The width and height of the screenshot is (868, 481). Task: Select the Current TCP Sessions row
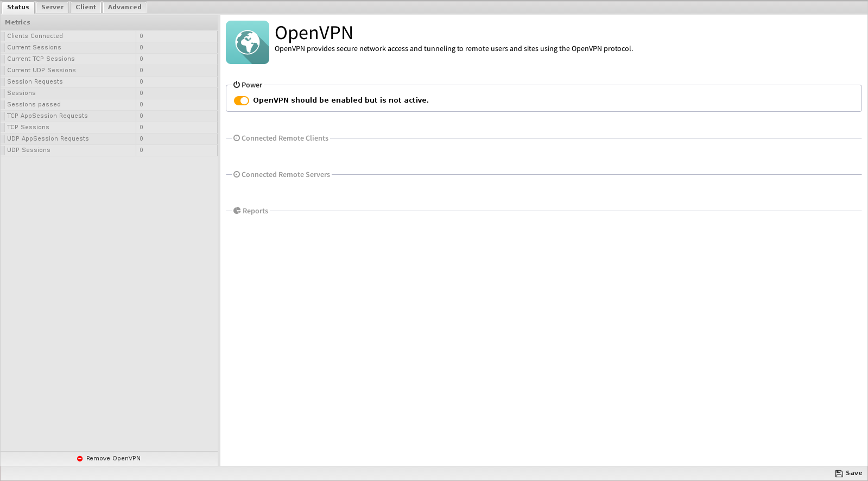109,59
